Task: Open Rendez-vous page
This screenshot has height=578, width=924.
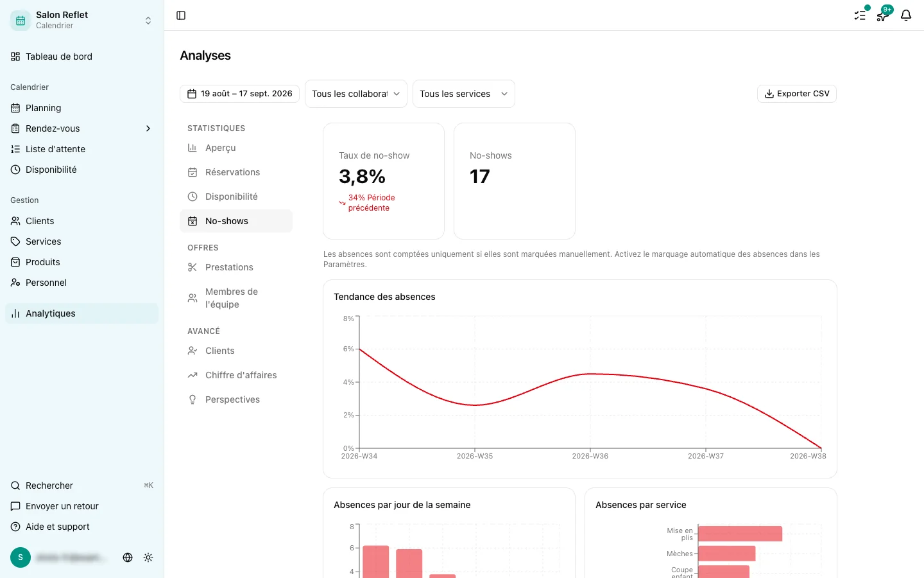Action: pos(53,128)
